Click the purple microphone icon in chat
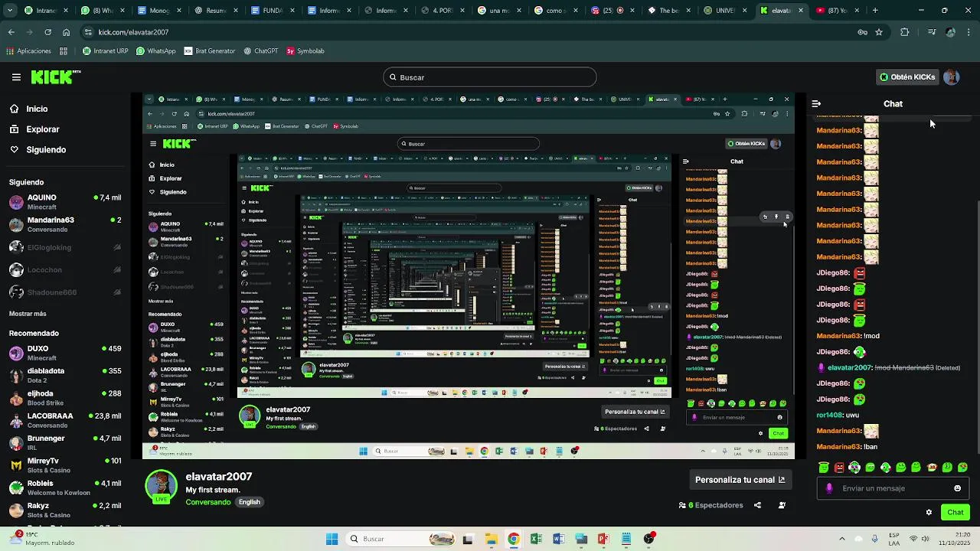Image resolution: width=980 pixels, height=551 pixels. [829, 488]
